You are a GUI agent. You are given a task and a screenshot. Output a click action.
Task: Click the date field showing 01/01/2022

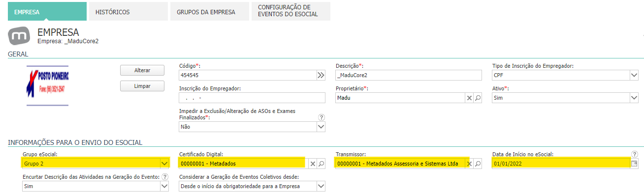561,164
